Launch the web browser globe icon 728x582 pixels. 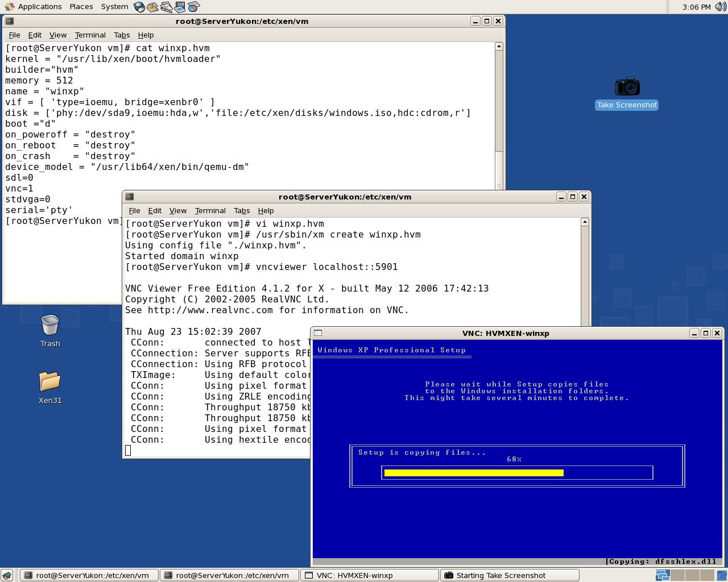coord(139,7)
